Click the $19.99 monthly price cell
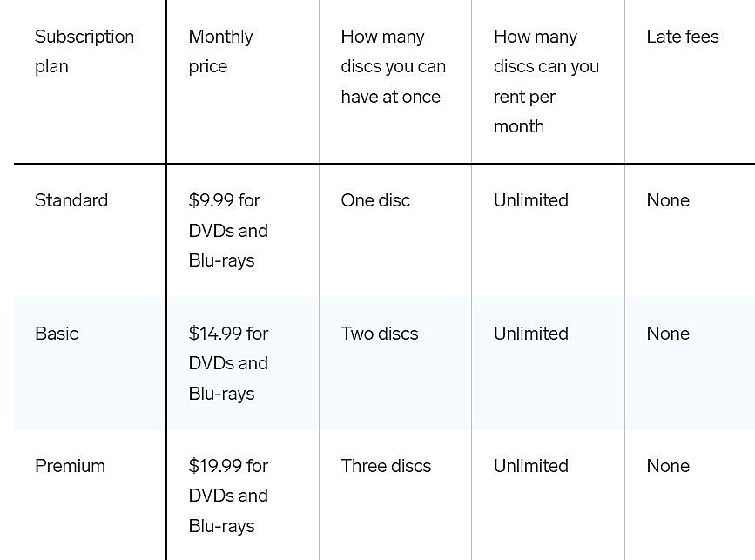 click(228, 496)
